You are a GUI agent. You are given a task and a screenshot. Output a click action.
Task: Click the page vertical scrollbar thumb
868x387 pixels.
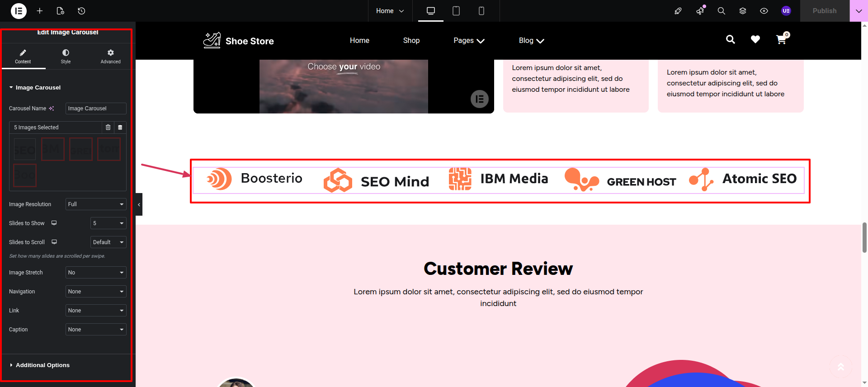(864, 237)
